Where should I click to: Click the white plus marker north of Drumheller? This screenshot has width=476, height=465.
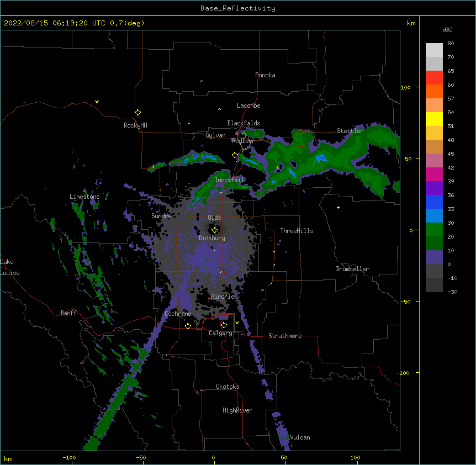pos(338,207)
